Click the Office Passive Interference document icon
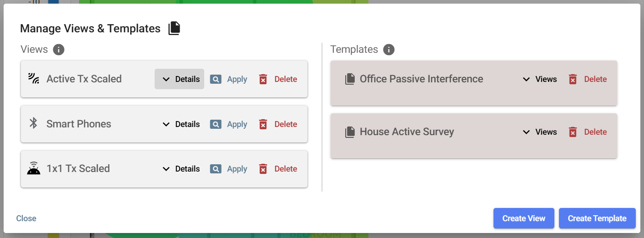Screen dimensions: 644x238 coord(350,79)
